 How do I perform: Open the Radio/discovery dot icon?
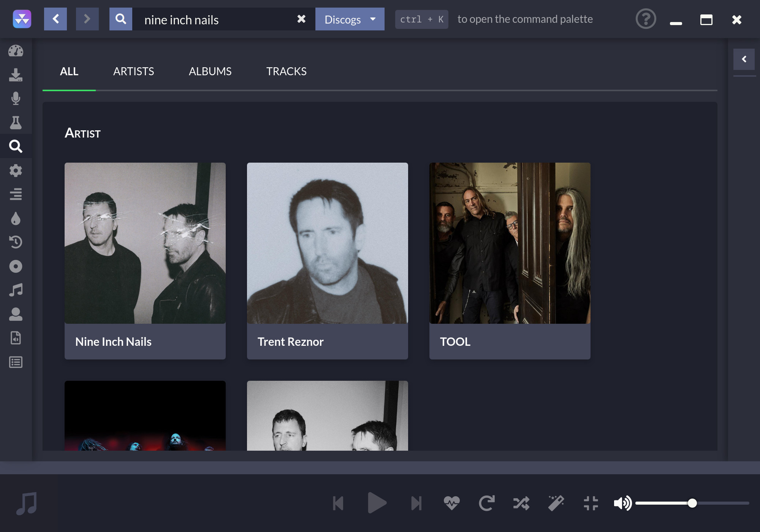[16, 266]
